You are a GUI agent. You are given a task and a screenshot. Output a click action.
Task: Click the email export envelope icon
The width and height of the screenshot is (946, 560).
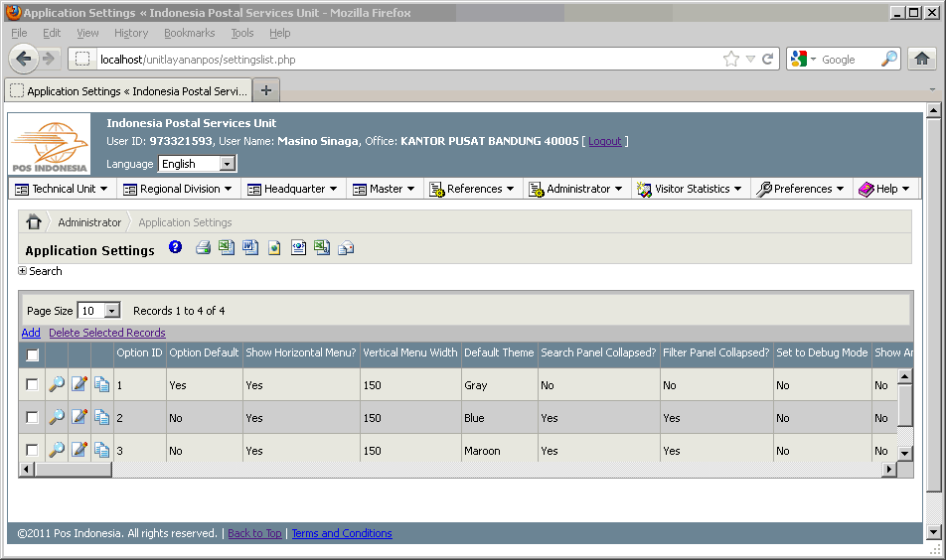(x=346, y=248)
